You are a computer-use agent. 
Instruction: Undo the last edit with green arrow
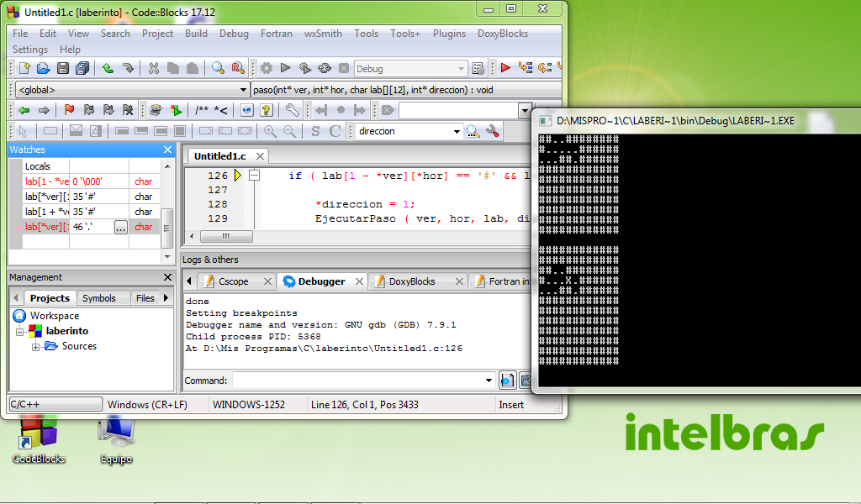(108, 68)
